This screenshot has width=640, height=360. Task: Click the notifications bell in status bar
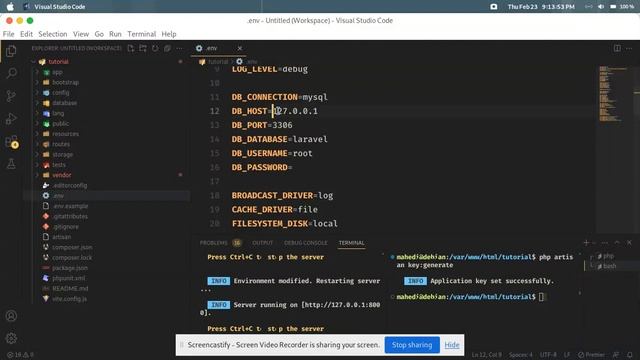[x=630, y=355]
